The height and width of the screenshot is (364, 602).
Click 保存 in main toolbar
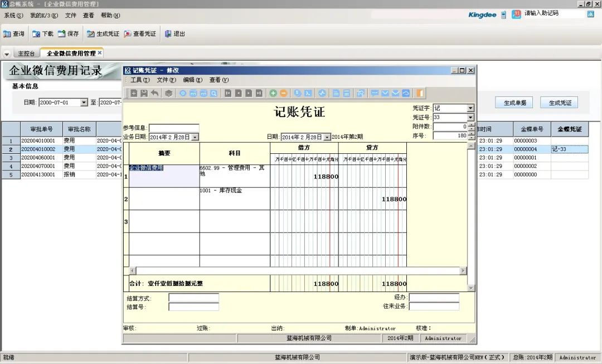pos(69,34)
